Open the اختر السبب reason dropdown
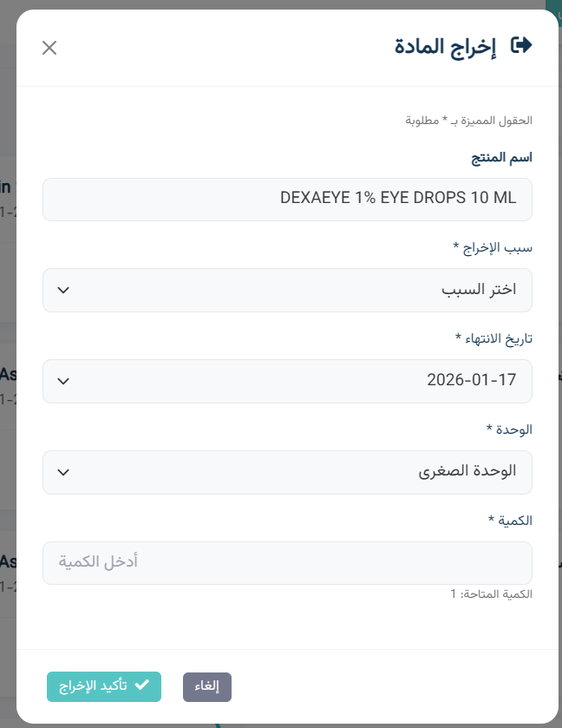 pyautogui.click(x=287, y=290)
